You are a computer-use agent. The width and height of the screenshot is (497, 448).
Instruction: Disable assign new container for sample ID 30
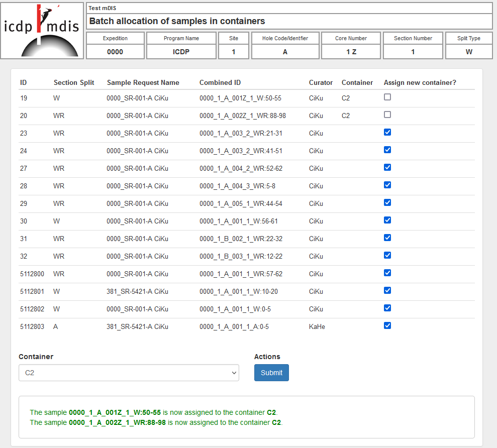point(387,220)
